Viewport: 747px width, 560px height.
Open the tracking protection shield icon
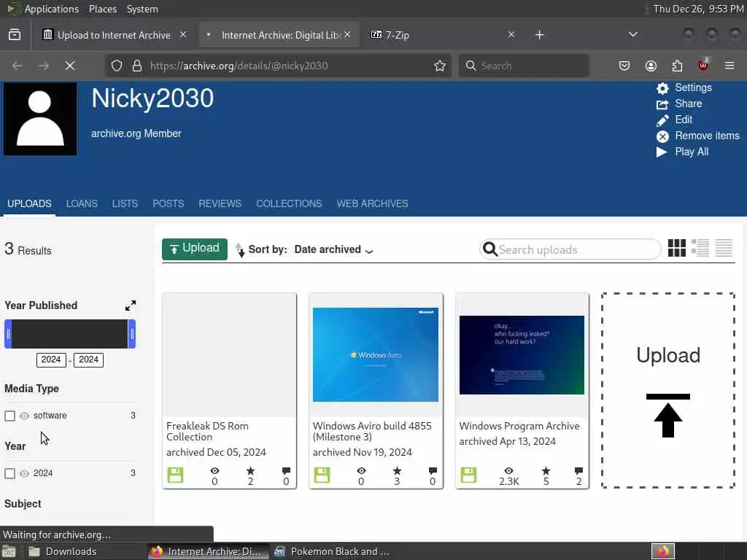[x=117, y=66]
